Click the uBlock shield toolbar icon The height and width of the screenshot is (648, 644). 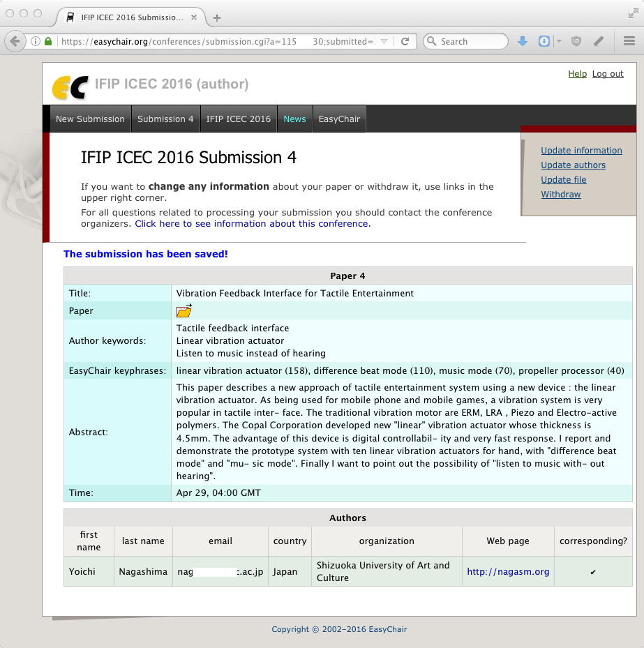pyautogui.click(x=576, y=41)
